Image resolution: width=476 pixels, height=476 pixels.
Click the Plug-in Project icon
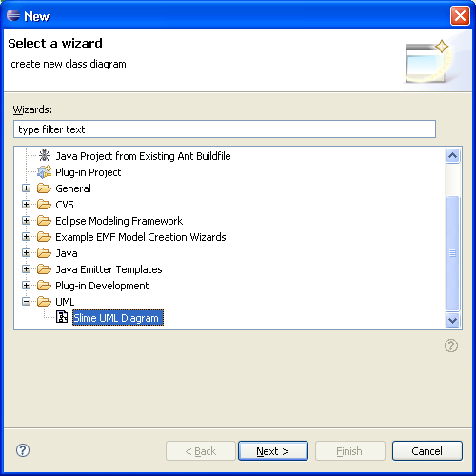(44, 172)
